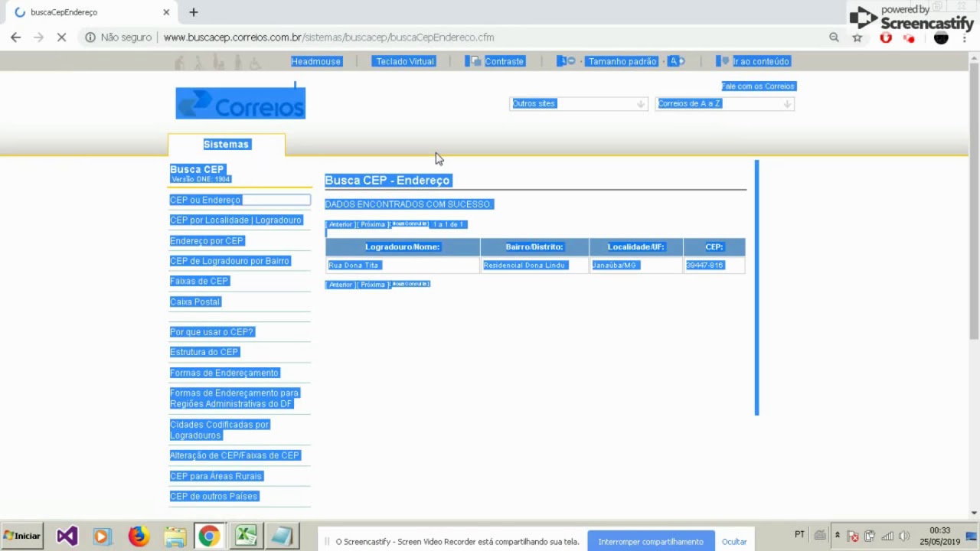Open Caixa Postal menu item
980x551 pixels.
tap(194, 302)
